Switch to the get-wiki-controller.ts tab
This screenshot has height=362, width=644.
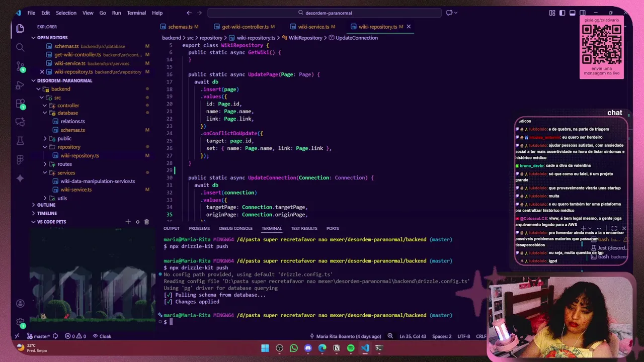244,27
